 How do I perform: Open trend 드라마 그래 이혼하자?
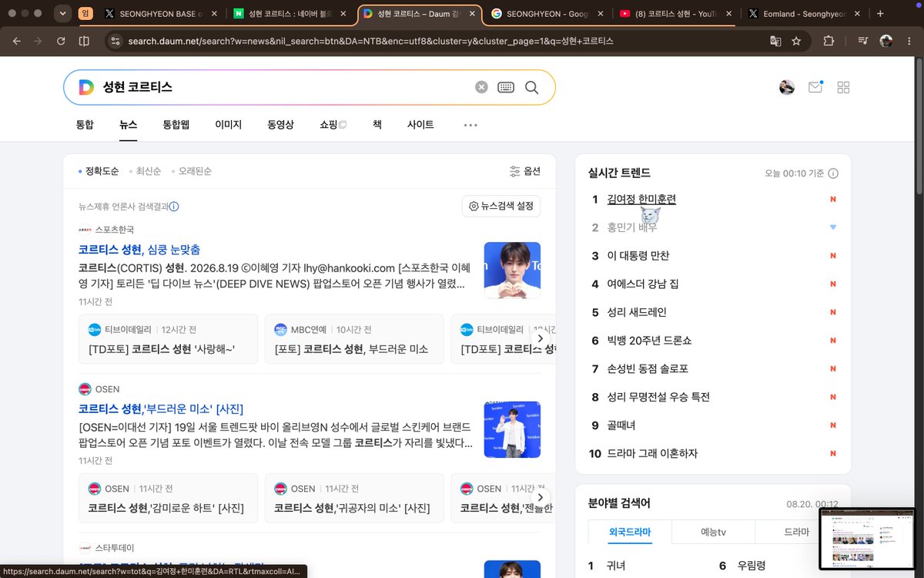[x=652, y=454]
